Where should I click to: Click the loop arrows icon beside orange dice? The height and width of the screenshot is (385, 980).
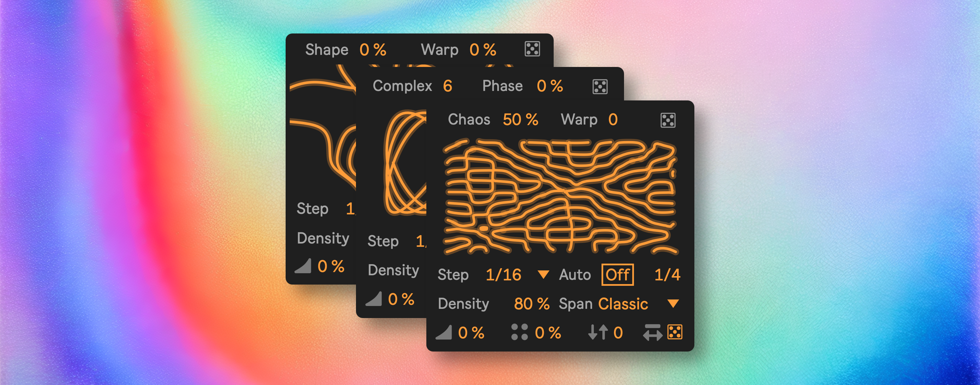(652, 332)
